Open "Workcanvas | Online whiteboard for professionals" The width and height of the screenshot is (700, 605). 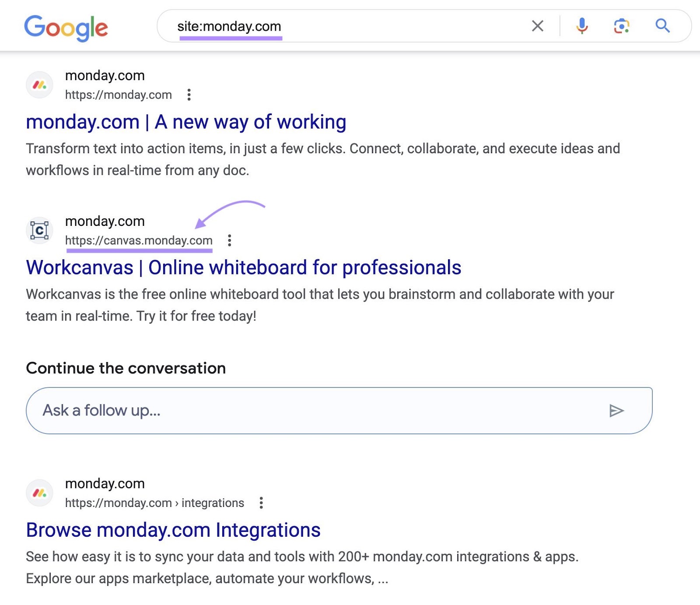pos(244,267)
